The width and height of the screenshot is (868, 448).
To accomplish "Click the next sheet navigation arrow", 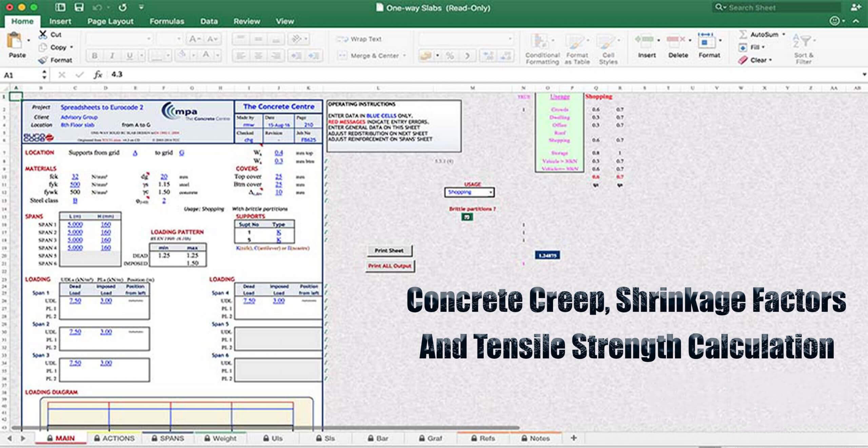I will click(23, 438).
